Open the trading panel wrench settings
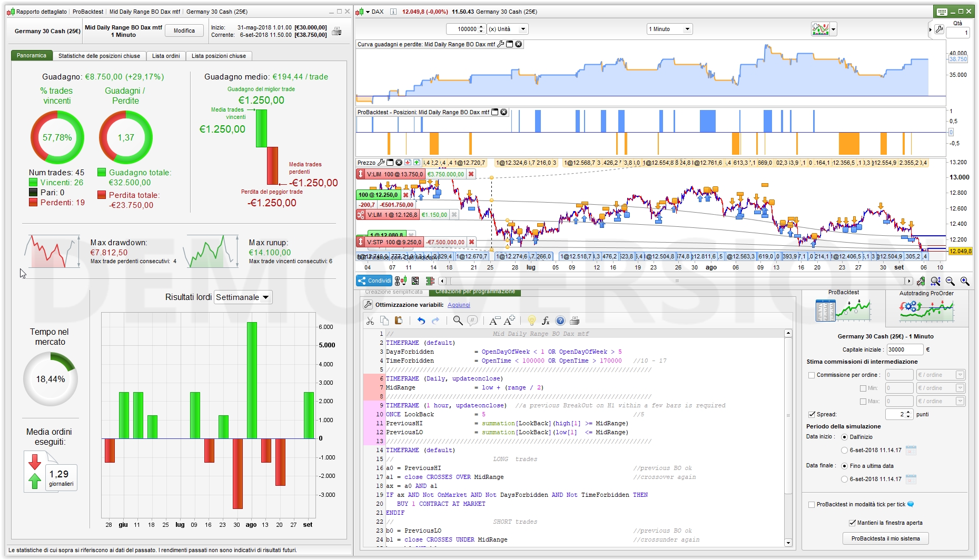Image resolution: width=979 pixels, height=560 pixels. pos(939,29)
